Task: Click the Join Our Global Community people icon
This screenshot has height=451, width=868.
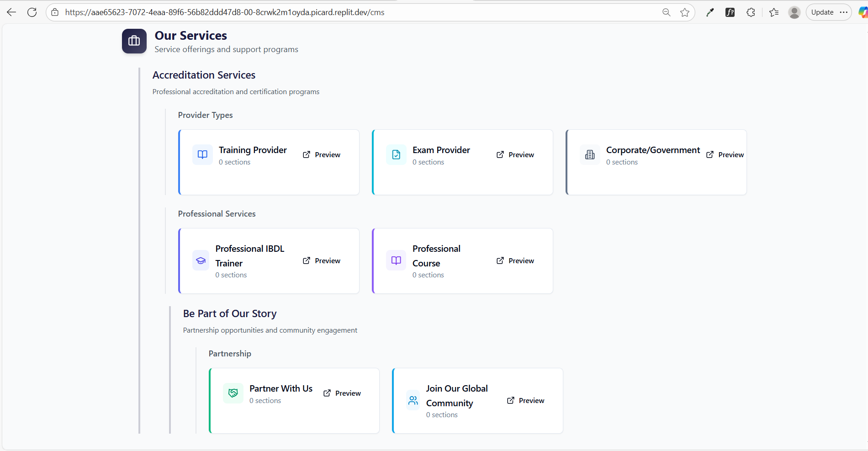Action: pos(413,401)
